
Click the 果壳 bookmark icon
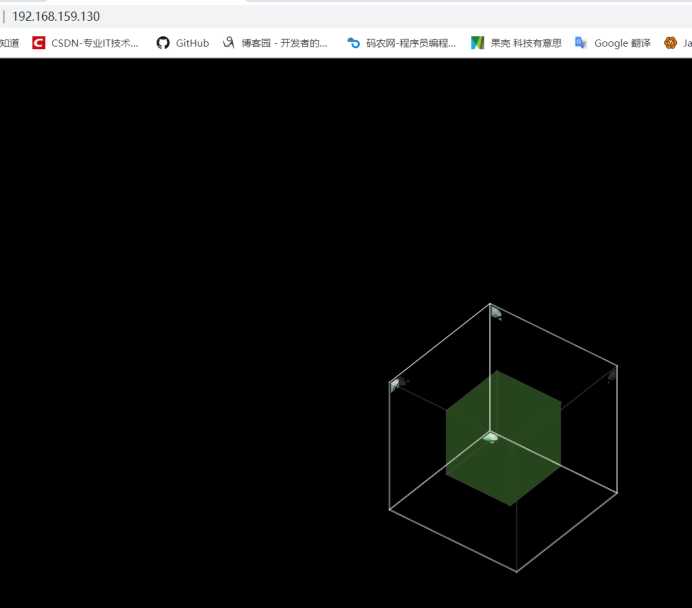pyautogui.click(x=478, y=43)
